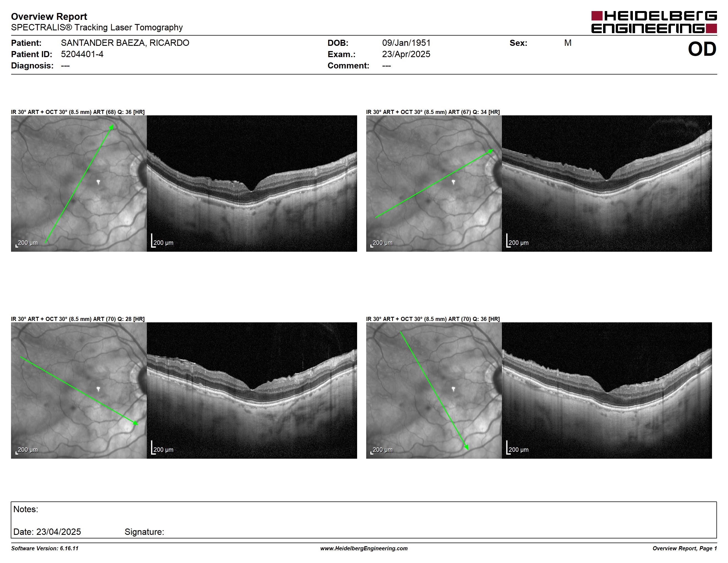Open the top-left OCT B-scan image
The width and height of the screenshot is (728, 563).
[252, 184]
